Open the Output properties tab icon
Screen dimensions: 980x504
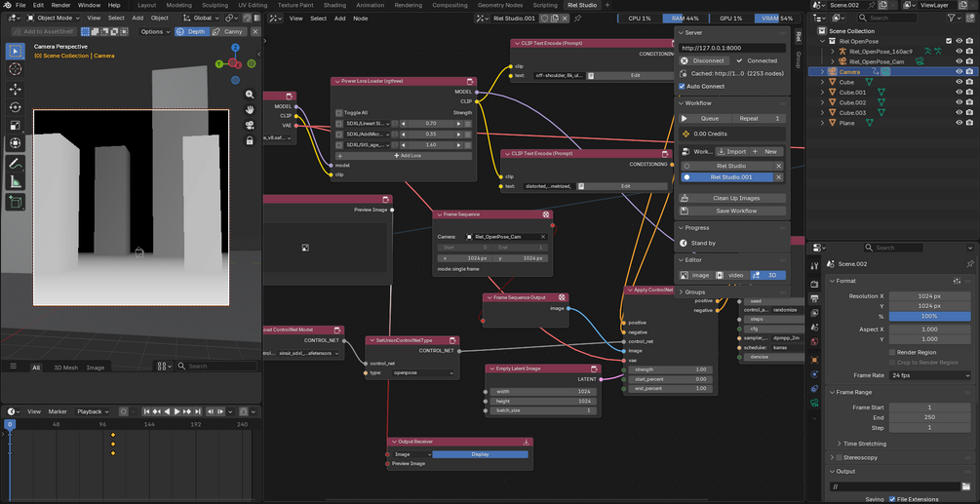click(x=814, y=299)
